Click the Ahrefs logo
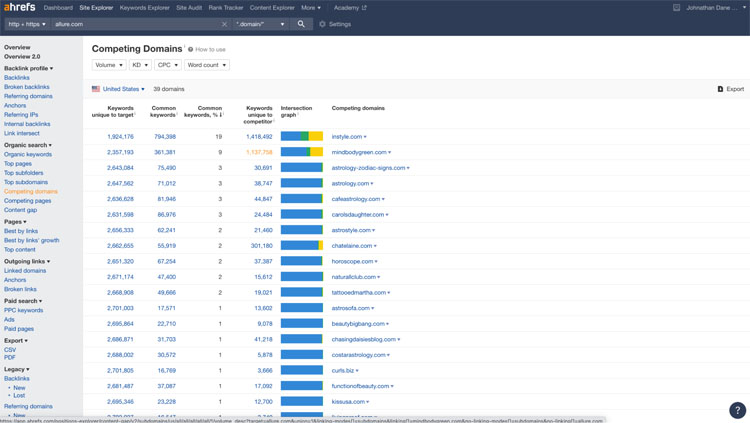750x423 pixels. pyautogui.click(x=20, y=7)
